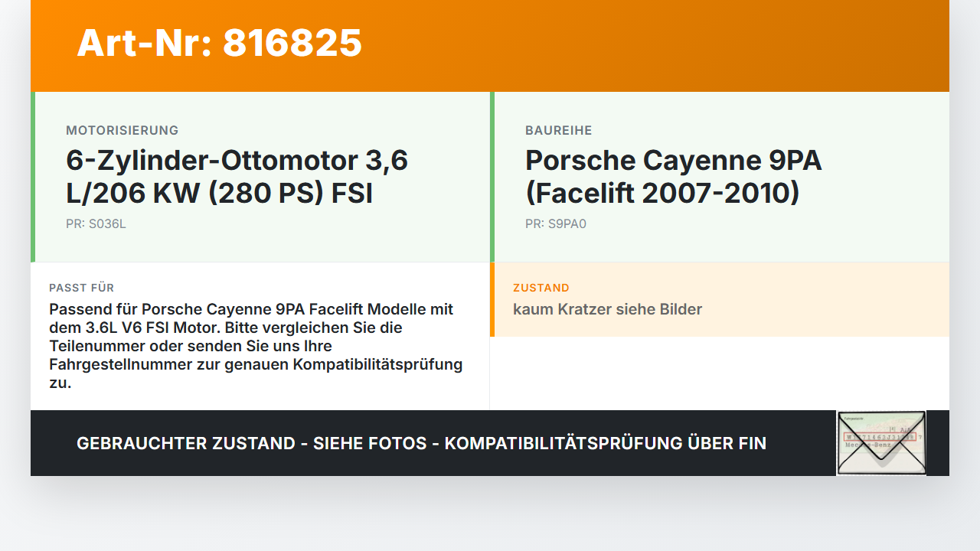980x551 pixels.
Task: Click 'kaum Kratzer siehe Bilder' condition text
Action: pyautogui.click(x=607, y=309)
